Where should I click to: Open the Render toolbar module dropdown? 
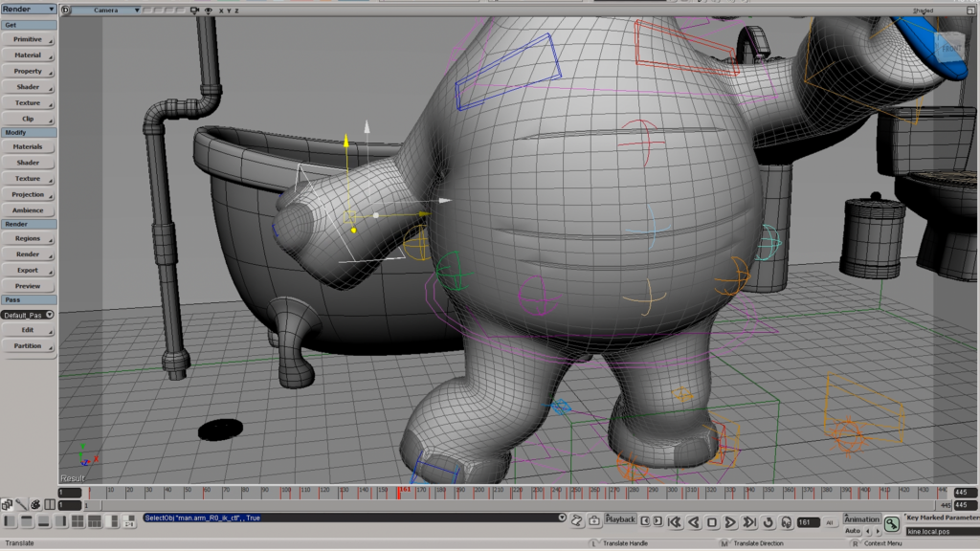[29, 9]
